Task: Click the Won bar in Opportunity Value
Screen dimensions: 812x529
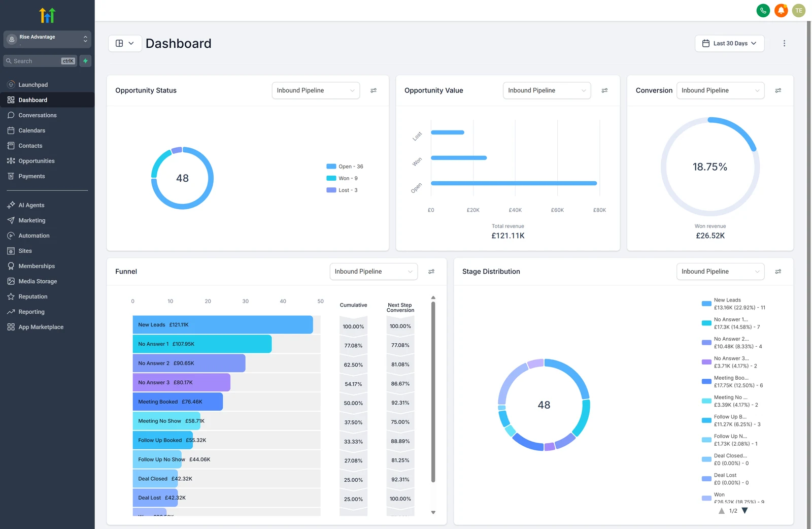Action: click(x=459, y=158)
